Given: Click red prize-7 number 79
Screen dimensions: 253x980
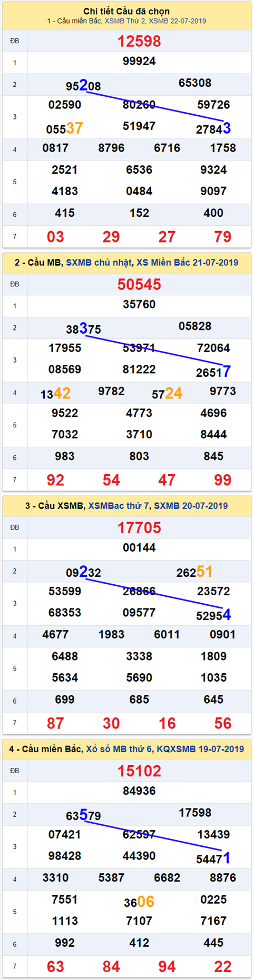Looking at the screenshot, I should coord(223,237).
